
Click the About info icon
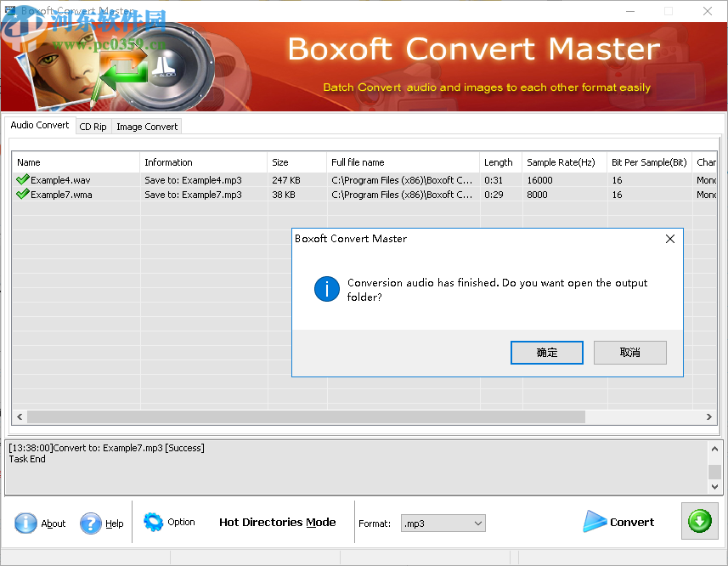point(25,524)
